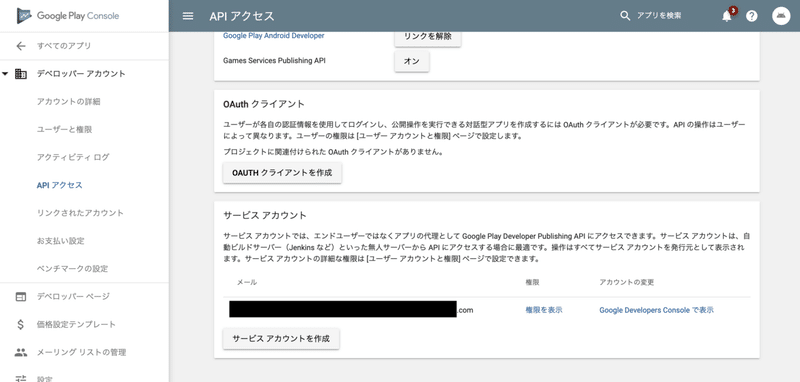
Task: Click OAUTH クライアントを作成 button
Action: click(x=282, y=173)
